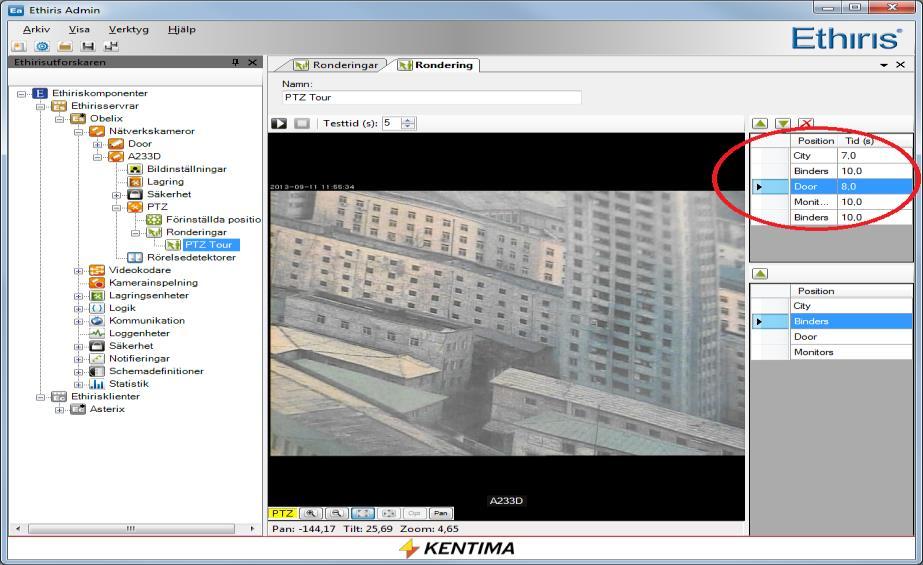Screen dimensions: 923x565
Task: Click the Lagring tree icon
Action: tap(135, 182)
